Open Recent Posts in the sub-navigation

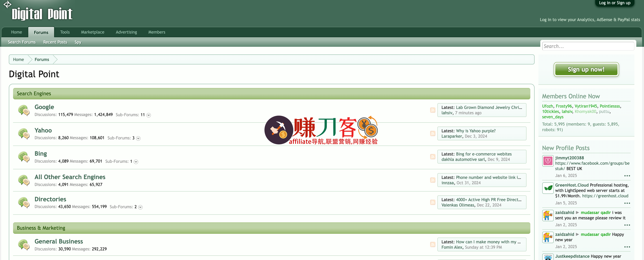[55, 42]
